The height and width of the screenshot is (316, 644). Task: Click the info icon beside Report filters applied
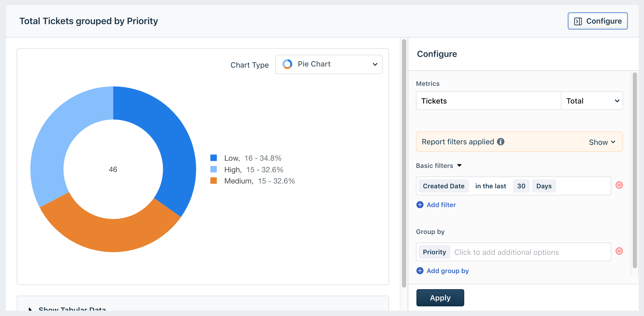point(500,142)
